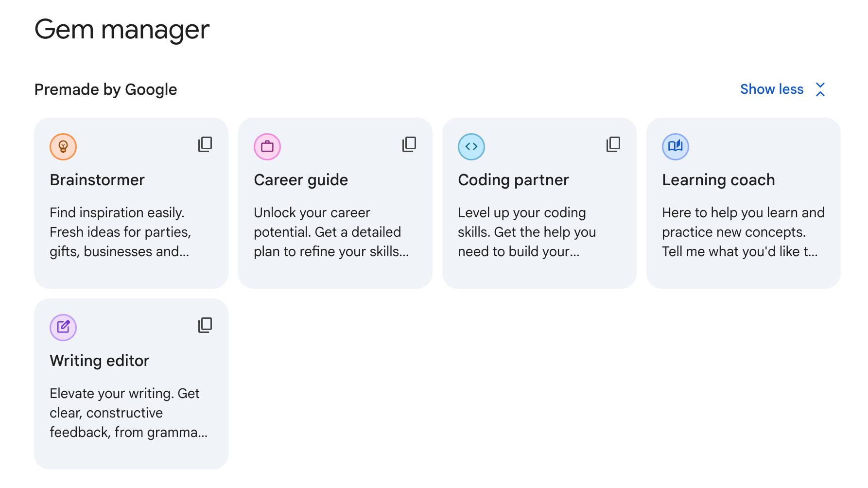Open the Writing editor title
The height and width of the screenshot is (488, 868).
(x=99, y=361)
